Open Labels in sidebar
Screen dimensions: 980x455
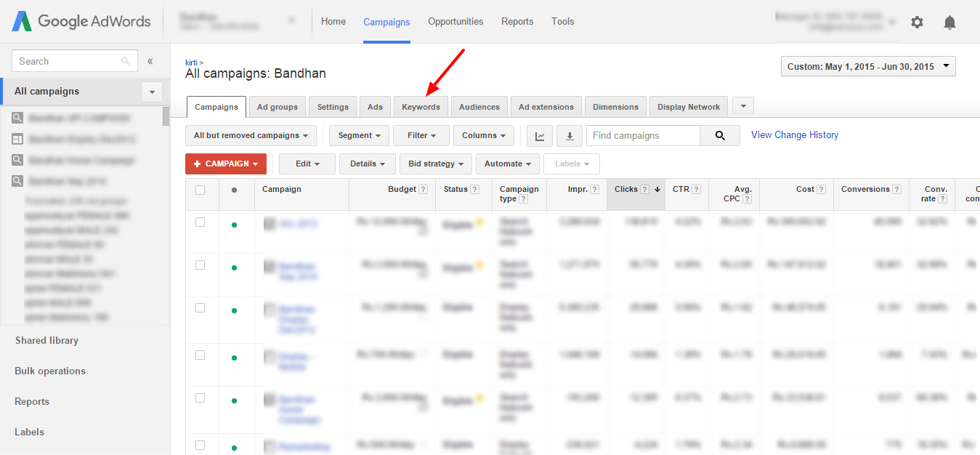pyautogui.click(x=29, y=432)
